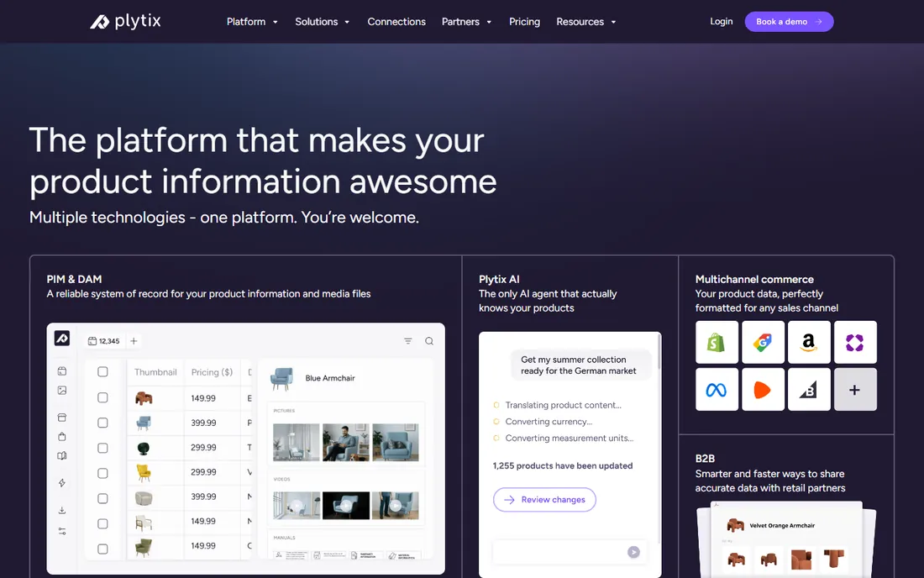
Task: Select the purple ring-pattern channel icon
Action: point(855,342)
